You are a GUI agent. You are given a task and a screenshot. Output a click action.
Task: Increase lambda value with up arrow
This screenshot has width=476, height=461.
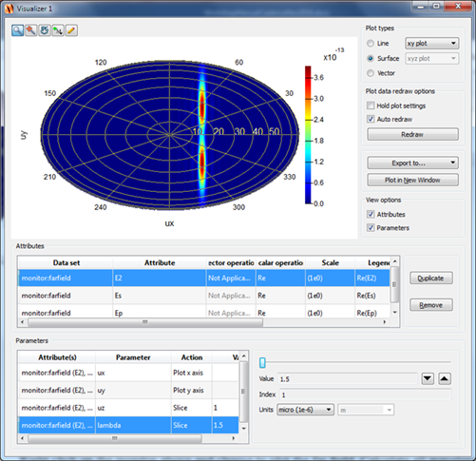point(445,378)
